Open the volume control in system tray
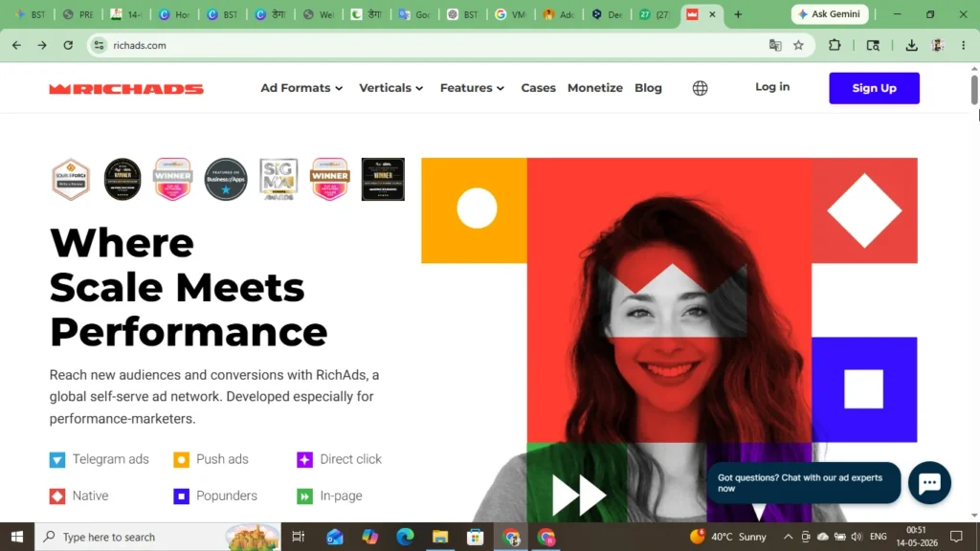The width and height of the screenshot is (980, 551). pyautogui.click(x=857, y=537)
